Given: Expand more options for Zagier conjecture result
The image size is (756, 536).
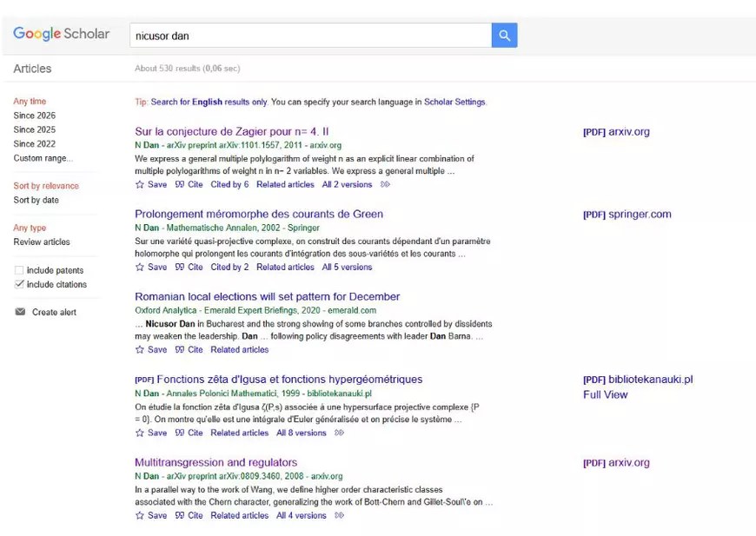Looking at the screenshot, I should pos(385,184).
